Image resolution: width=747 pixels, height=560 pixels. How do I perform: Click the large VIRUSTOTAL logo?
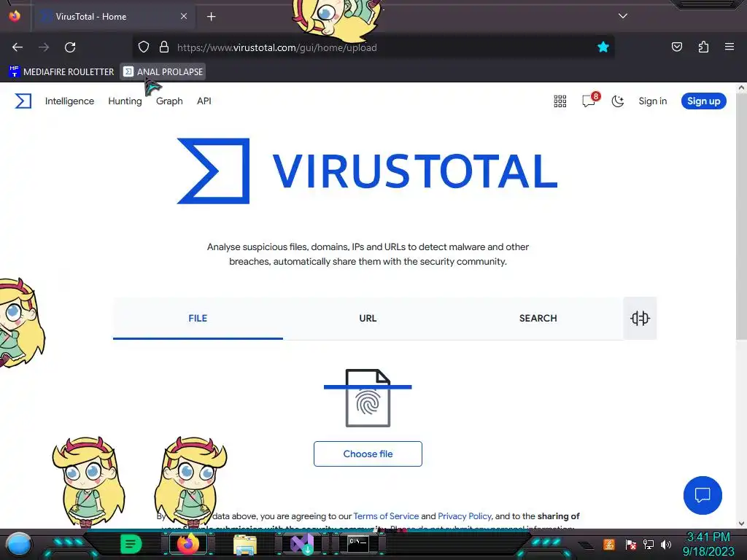(x=367, y=171)
